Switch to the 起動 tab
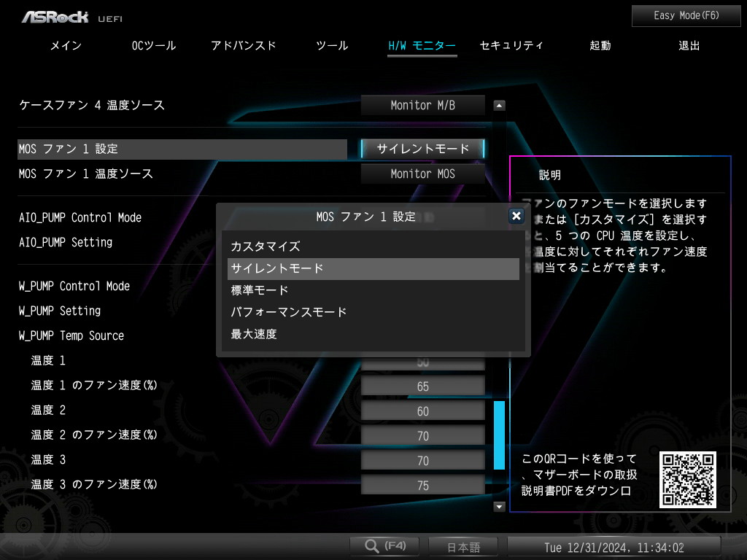747x560 pixels. point(600,46)
